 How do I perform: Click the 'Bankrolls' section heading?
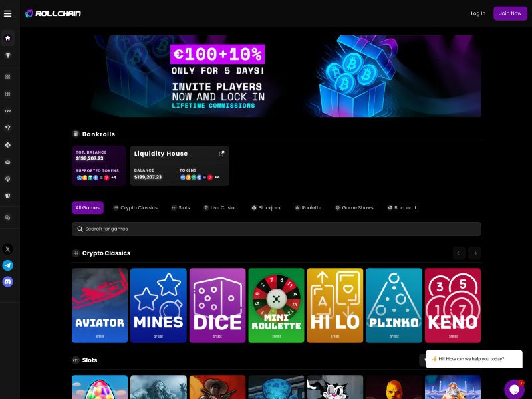pyautogui.click(x=98, y=134)
